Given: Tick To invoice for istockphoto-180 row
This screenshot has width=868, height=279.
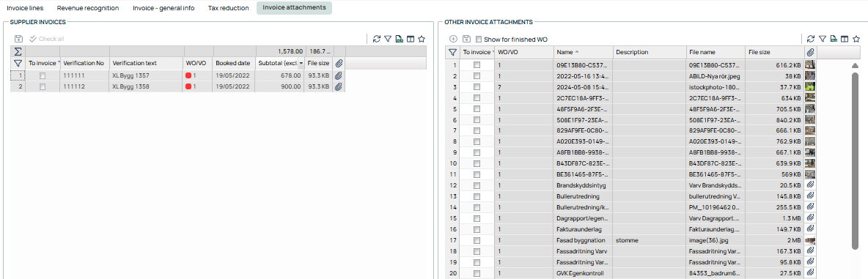Looking at the screenshot, I should tap(477, 86).
